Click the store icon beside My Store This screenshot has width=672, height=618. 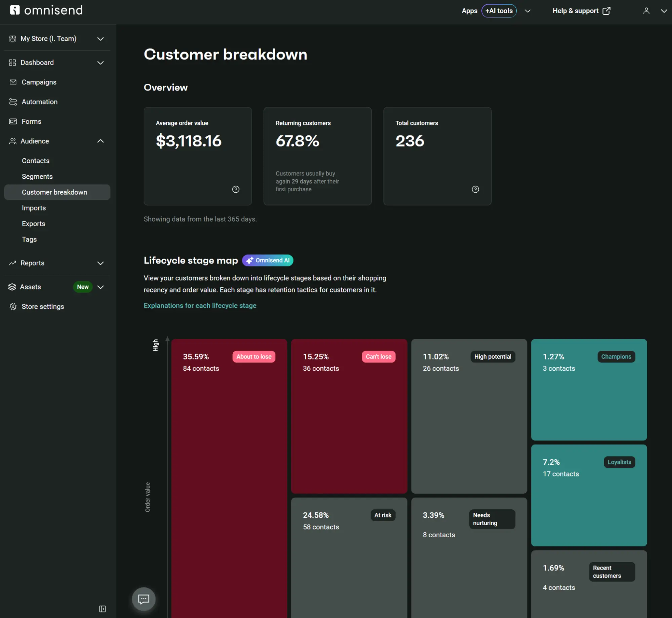coord(12,39)
